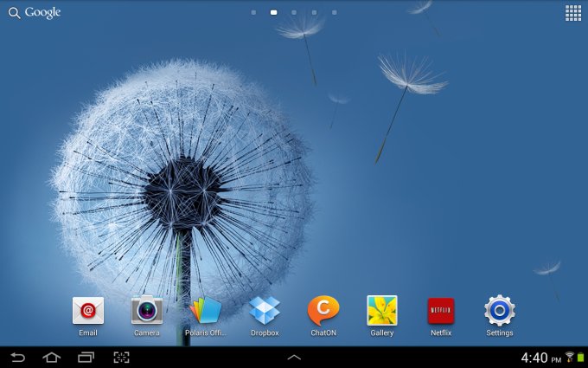The height and width of the screenshot is (368, 588).
Task: Tap the battery status icon
Action: 581,357
